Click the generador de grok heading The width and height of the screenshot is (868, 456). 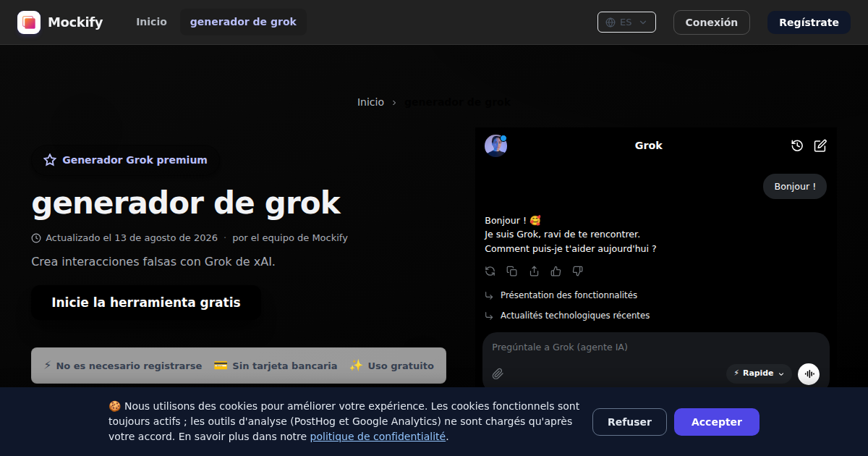point(186,203)
